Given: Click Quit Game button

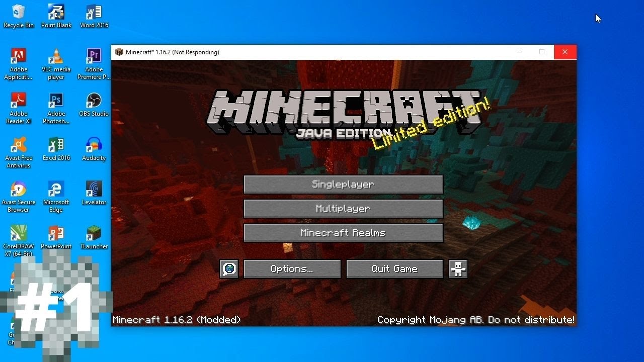Looking at the screenshot, I should point(394,269).
